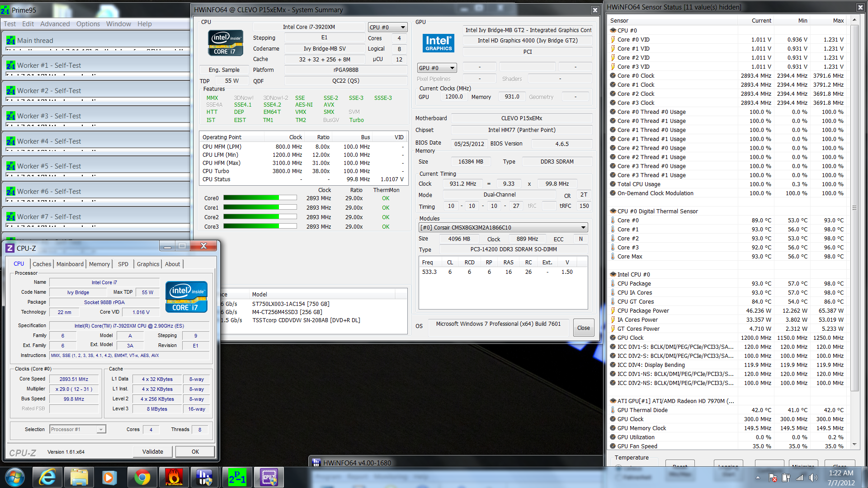
Task: Click the Validate button in CPU-Z
Action: (x=153, y=451)
